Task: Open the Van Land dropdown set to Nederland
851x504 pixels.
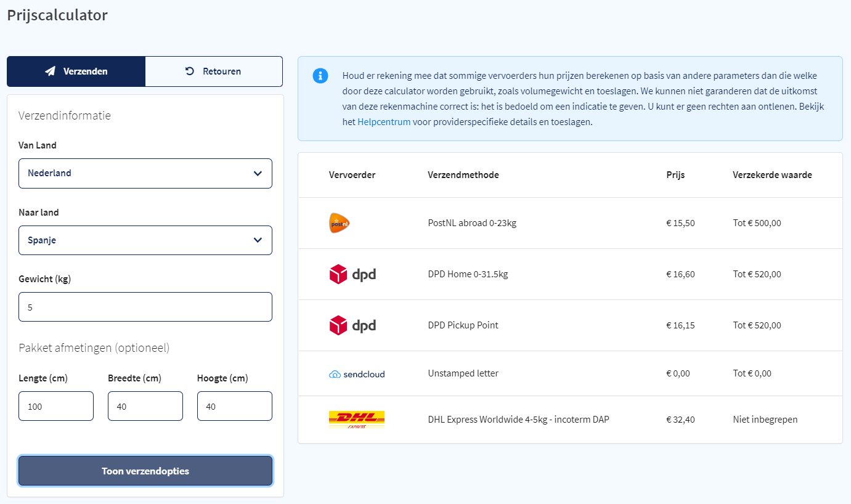Action: 145,173
